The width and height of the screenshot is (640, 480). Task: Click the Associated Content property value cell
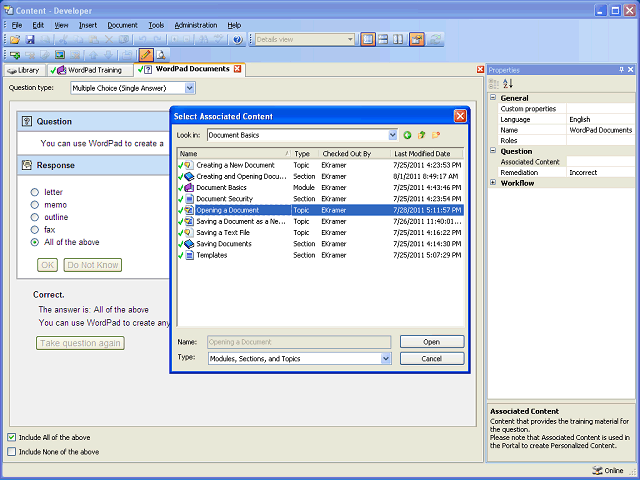click(600, 162)
